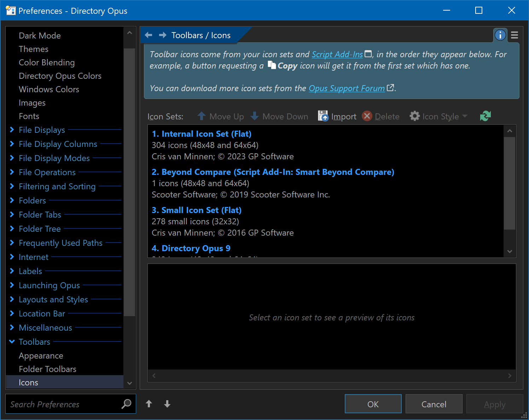Collapse the Toolbars category
The width and height of the screenshot is (529, 420).
click(12, 342)
